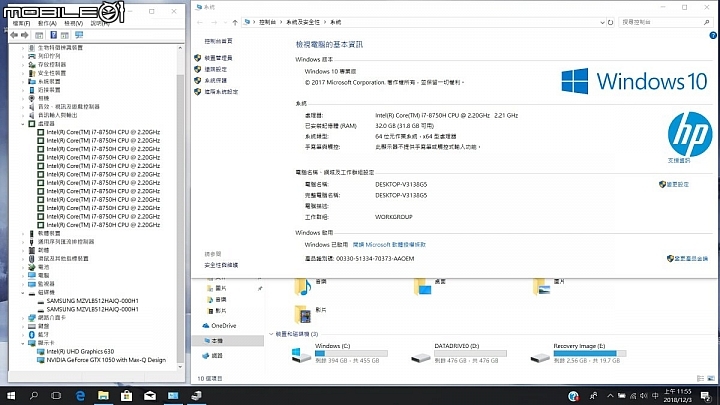720x405 pixels.
Task: Click Up arrow in System window navigation
Action: (235, 22)
